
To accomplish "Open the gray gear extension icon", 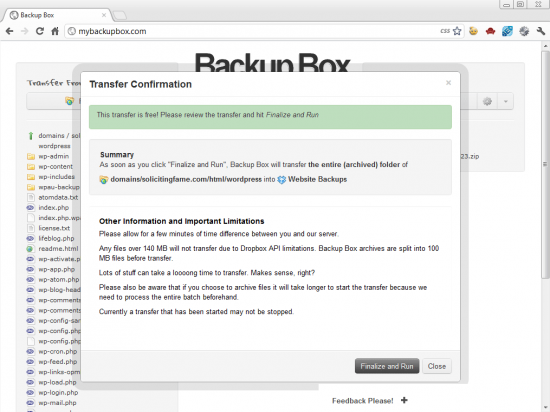I will click(x=524, y=31).
